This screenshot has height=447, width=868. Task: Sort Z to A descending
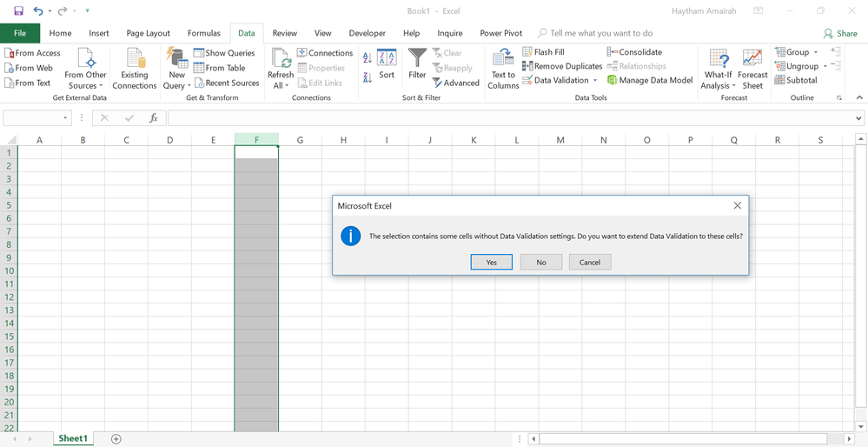tap(367, 77)
